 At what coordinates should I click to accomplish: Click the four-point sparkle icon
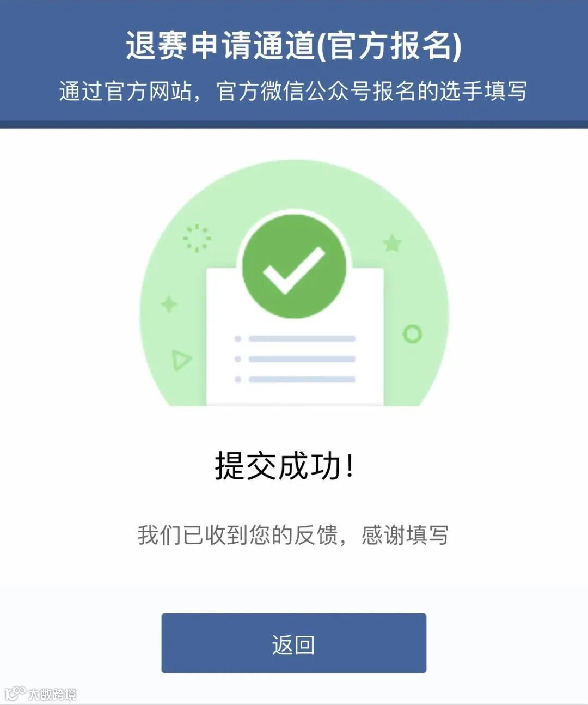tap(169, 304)
